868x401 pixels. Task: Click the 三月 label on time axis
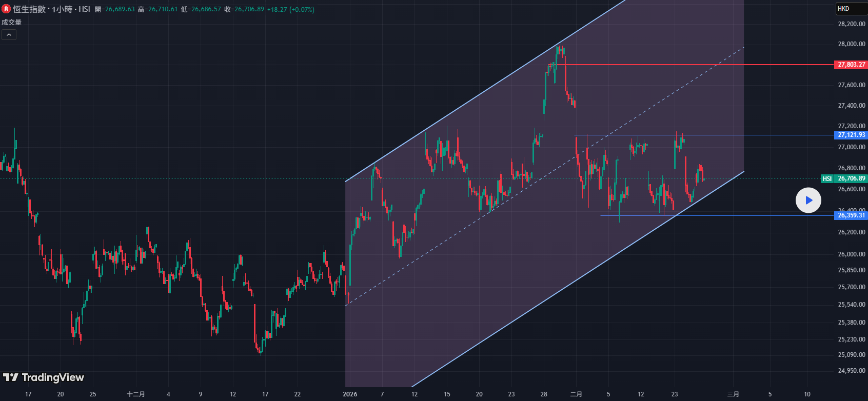733,394
